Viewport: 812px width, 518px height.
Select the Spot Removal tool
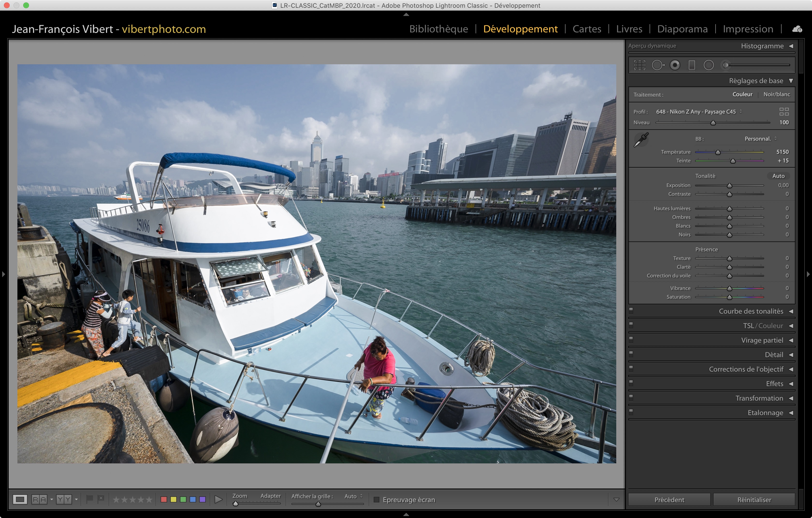click(x=657, y=65)
